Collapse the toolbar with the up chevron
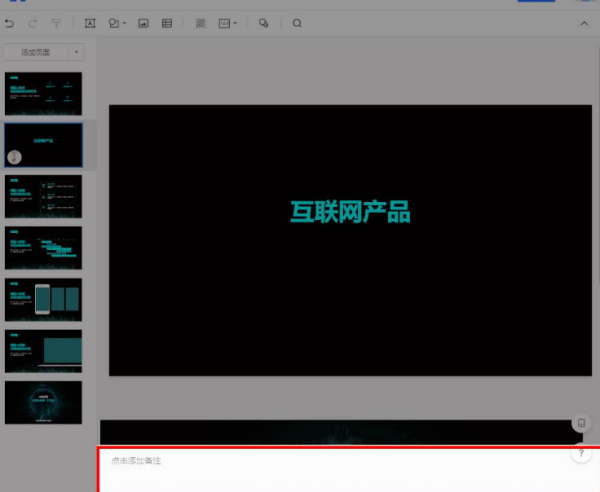This screenshot has width=600, height=492. [x=584, y=23]
